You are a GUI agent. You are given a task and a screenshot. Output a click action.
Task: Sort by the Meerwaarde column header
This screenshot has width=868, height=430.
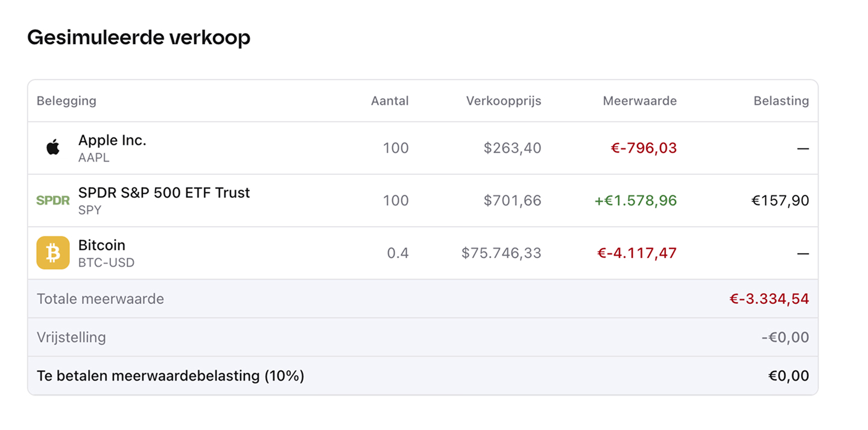639,101
